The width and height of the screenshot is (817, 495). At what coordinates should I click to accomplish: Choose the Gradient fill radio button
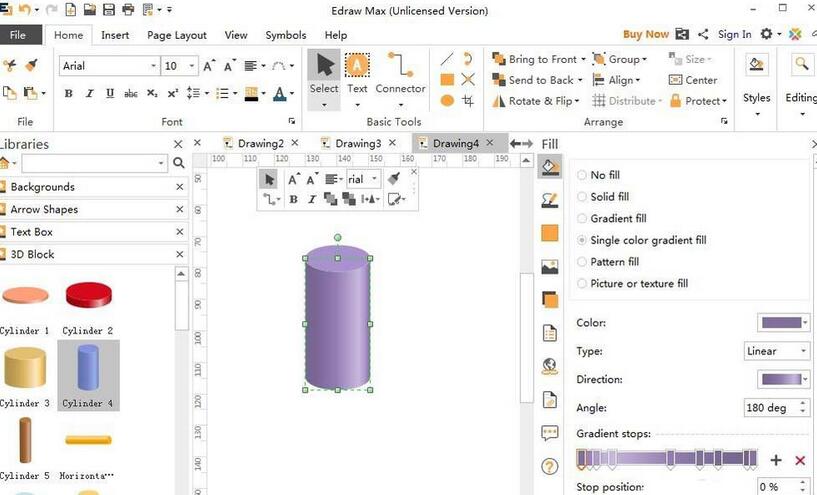583,218
